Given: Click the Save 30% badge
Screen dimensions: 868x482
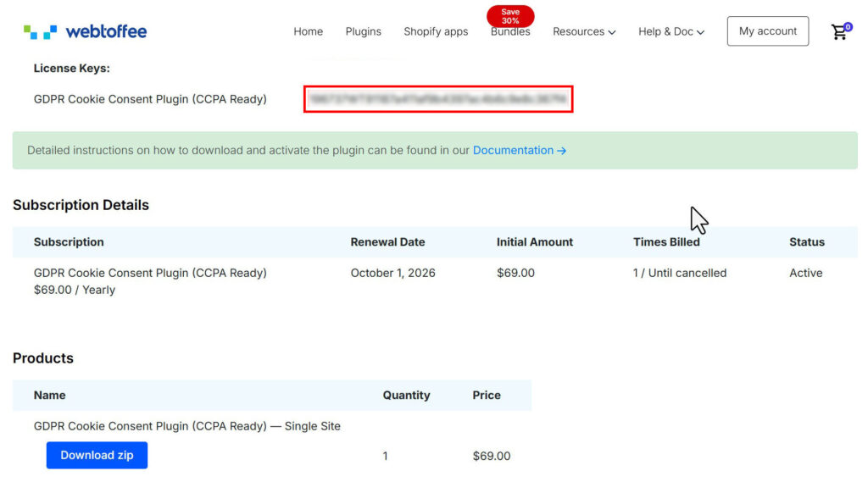Looking at the screenshot, I should (x=510, y=16).
